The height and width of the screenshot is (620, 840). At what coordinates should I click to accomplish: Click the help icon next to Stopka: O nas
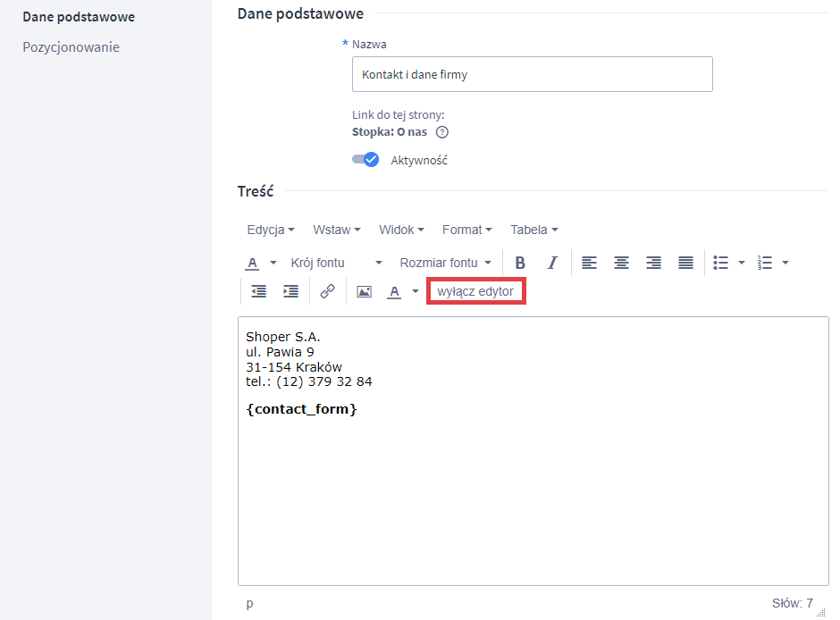[441, 132]
